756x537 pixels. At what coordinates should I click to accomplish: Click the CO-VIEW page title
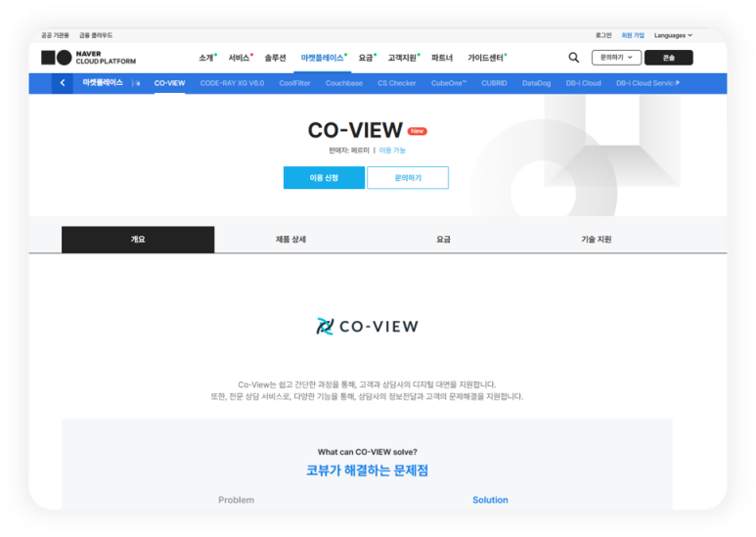tap(355, 130)
